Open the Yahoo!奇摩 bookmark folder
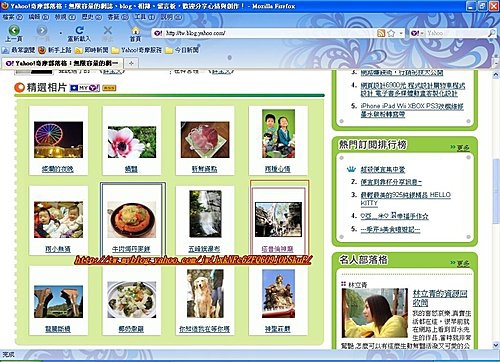The width and height of the screenshot is (500, 362). 137,50
